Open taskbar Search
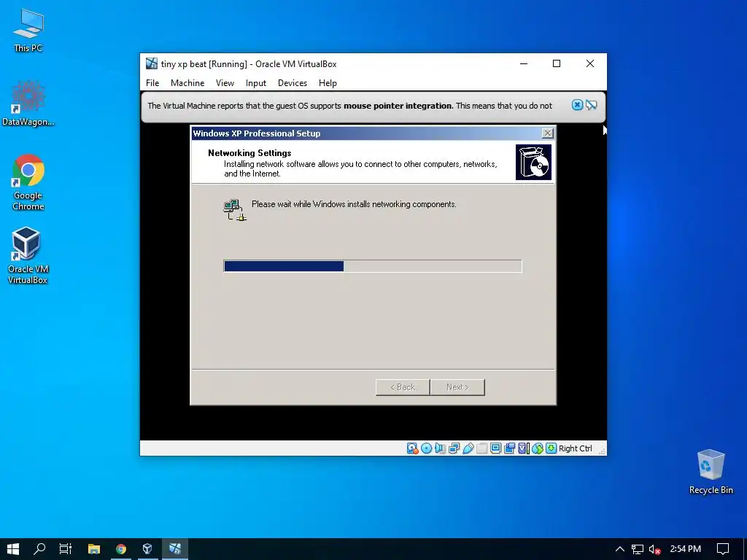747x560 pixels. 39,549
